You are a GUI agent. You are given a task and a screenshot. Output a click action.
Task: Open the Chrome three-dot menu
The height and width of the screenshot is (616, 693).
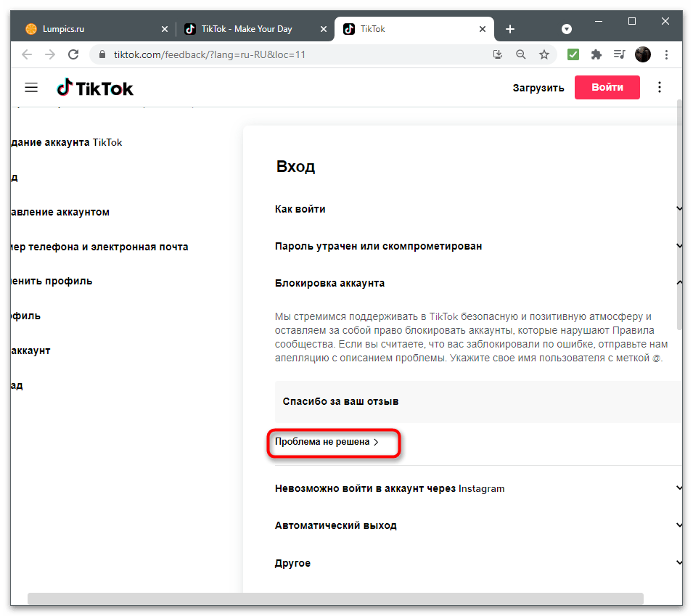pyautogui.click(x=666, y=54)
